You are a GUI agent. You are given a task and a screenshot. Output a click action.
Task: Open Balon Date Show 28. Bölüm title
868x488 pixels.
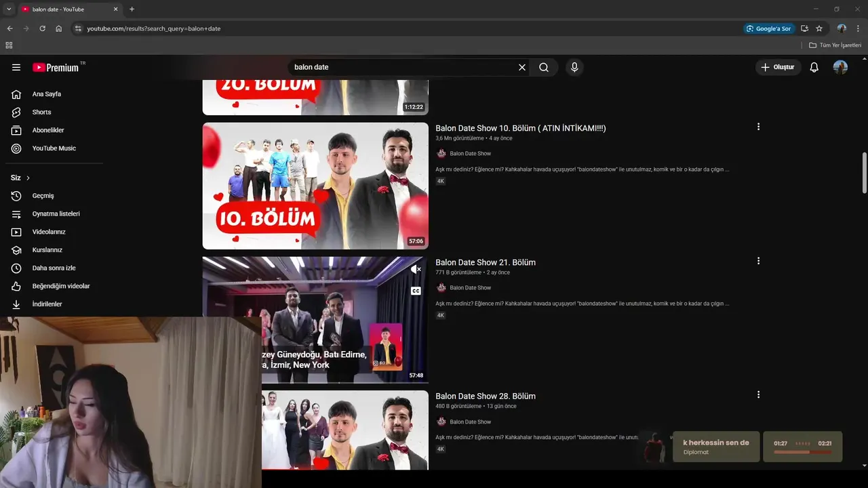pos(486,396)
